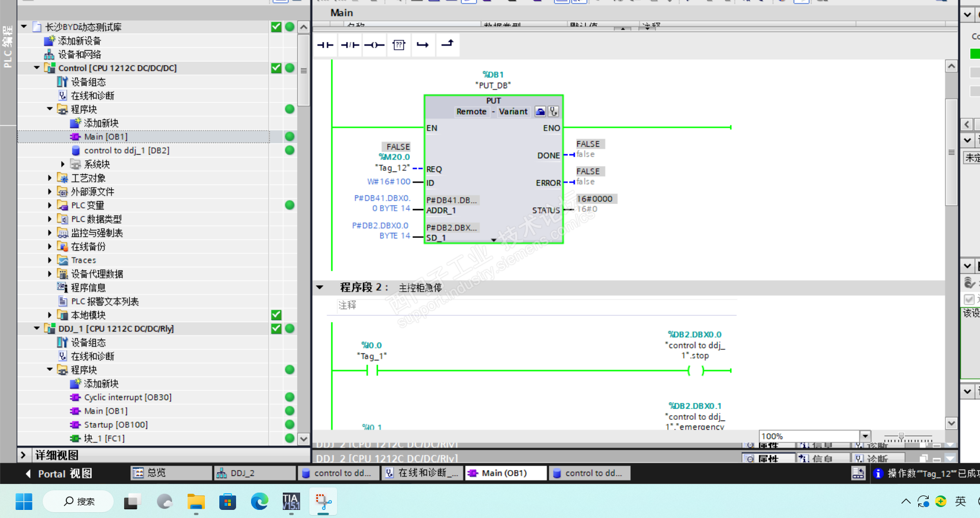Expand the 详细视图 panel

(x=23, y=455)
